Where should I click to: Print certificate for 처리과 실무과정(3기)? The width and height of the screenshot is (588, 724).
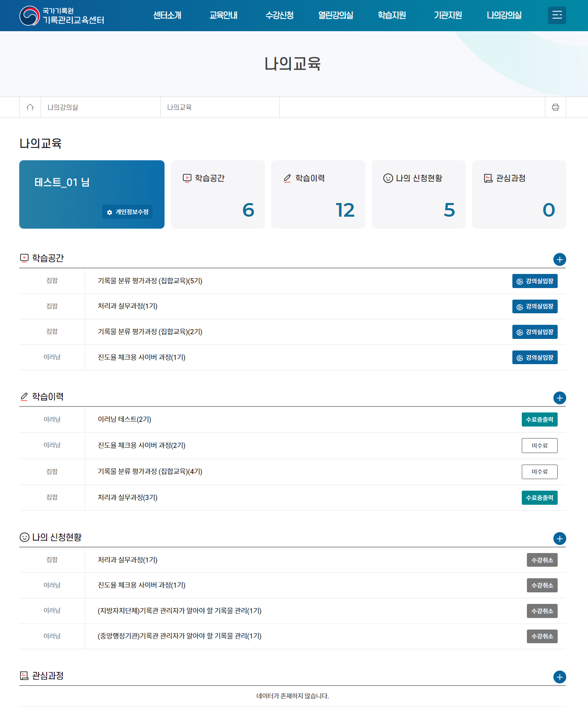[x=540, y=498]
